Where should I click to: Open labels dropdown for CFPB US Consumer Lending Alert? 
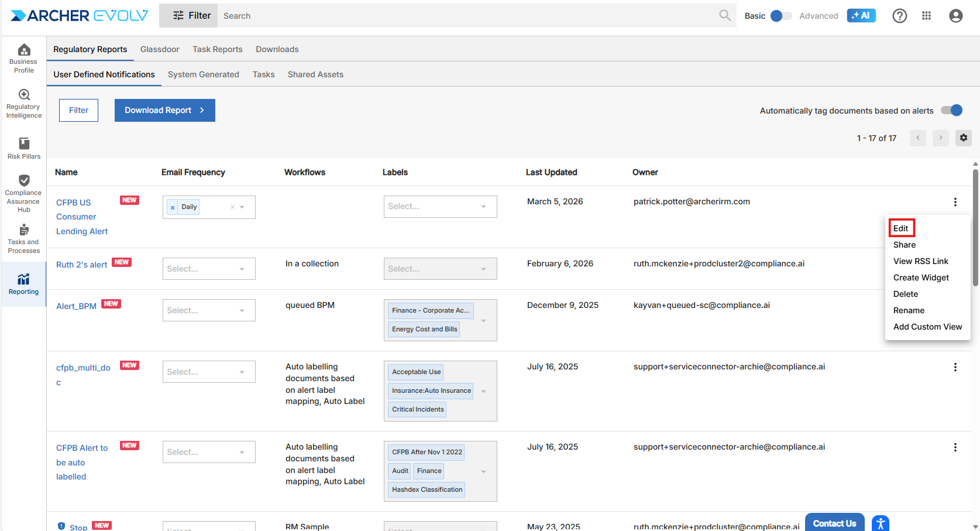coord(483,207)
